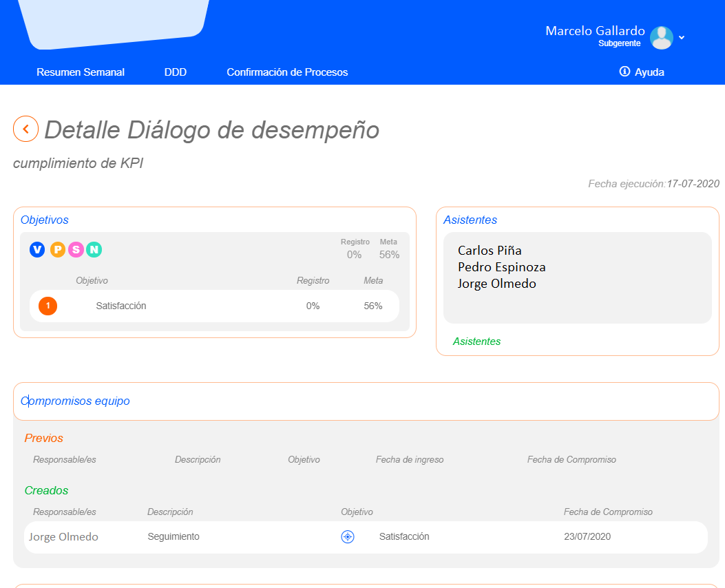This screenshot has height=588, width=725.
Task: Click the orange number 1 badge
Action: (48, 306)
